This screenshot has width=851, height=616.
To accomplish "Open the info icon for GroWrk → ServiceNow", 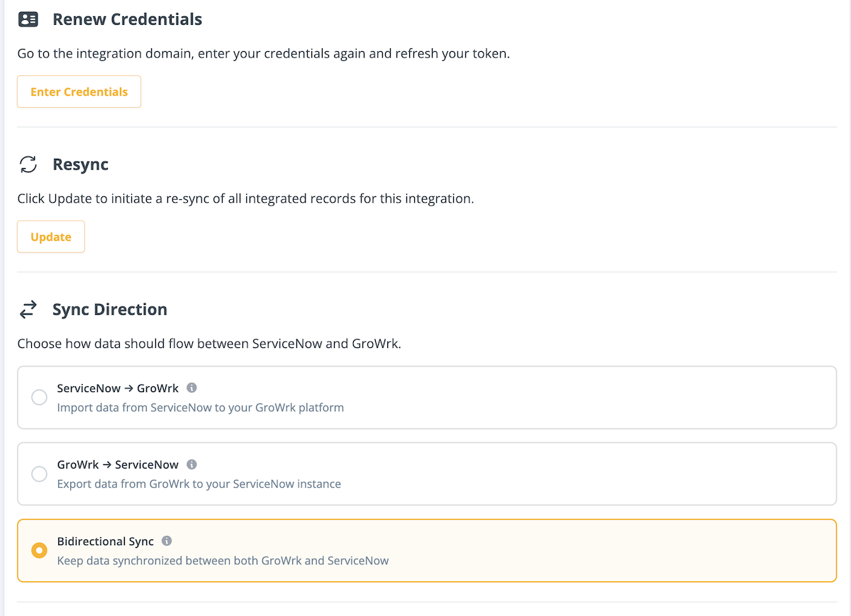I will tap(191, 464).
